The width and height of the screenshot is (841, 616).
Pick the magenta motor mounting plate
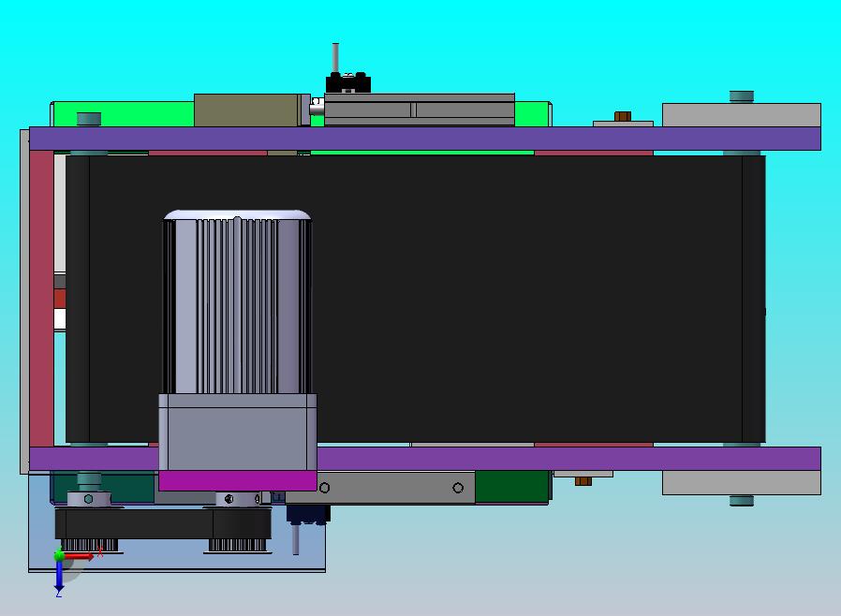[x=238, y=480]
